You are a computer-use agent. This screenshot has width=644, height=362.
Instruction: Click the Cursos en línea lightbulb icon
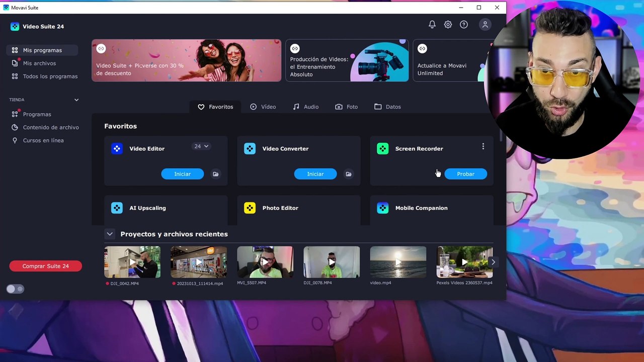pyautogui.click(x=15, y=141)
